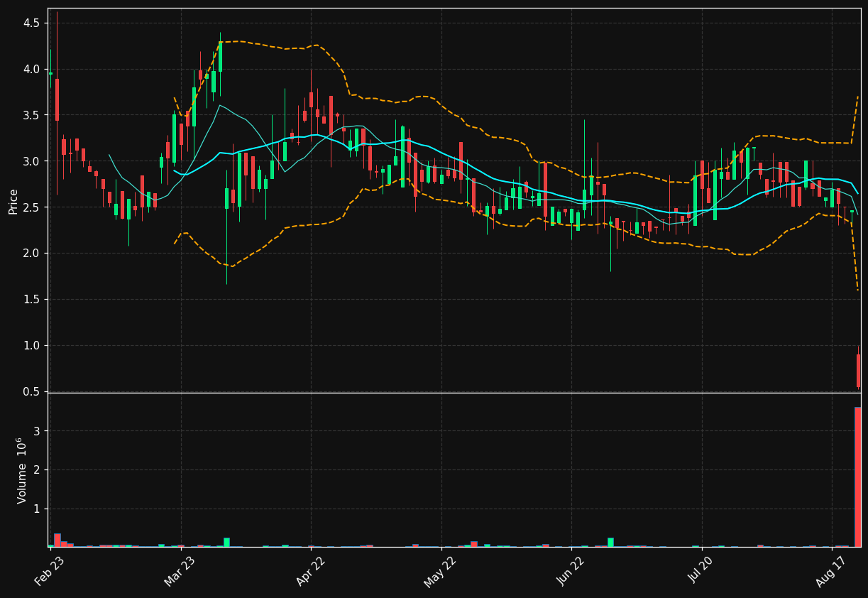The width and height of the screenshot is (868, 598).
Task: Click the 2.0 price axis value
Action: (31, 254)
